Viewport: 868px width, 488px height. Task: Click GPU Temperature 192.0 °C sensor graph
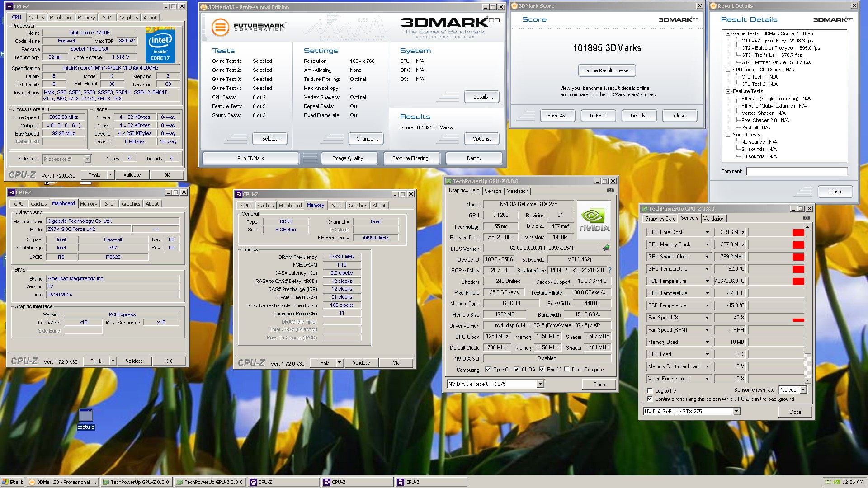pyautogui.click(x=776, y=269)
